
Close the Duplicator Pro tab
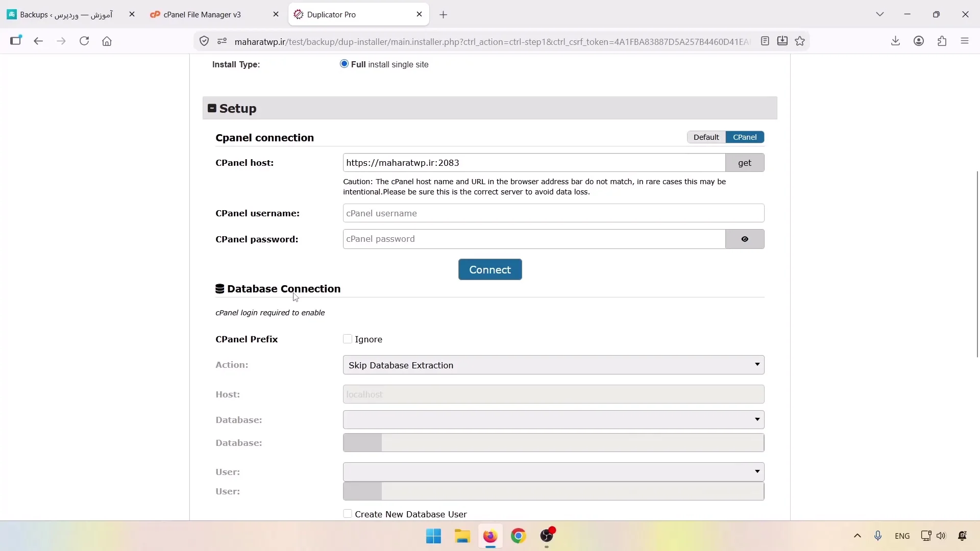(420, 14)
